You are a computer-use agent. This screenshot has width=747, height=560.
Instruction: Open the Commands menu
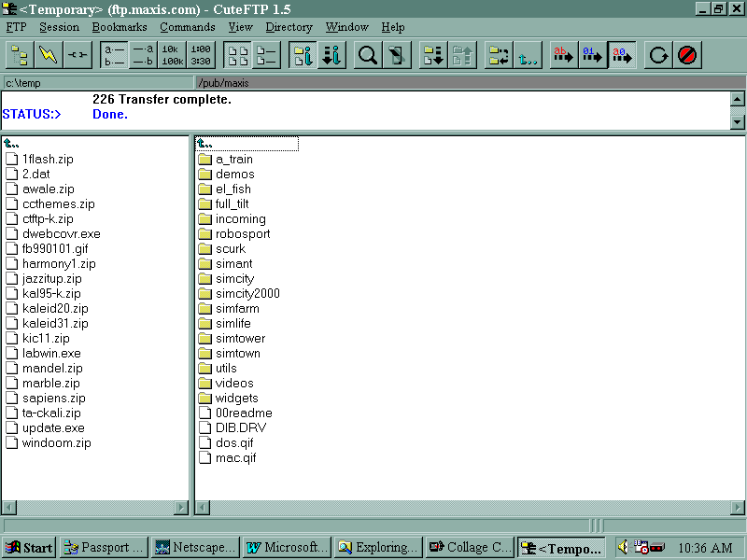click(187, 27)
